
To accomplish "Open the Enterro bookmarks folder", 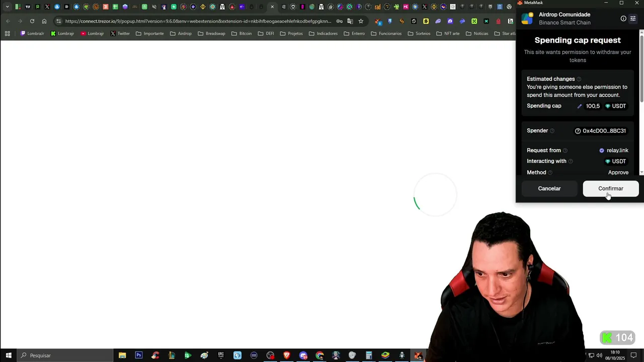I will pos(354,34).
